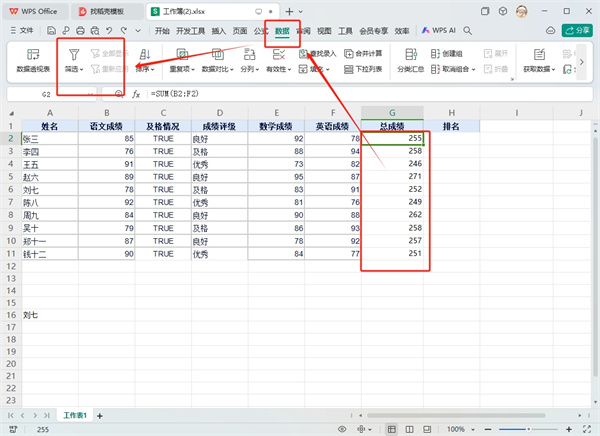Click the zoom slider handle
Image resolution: width=600 pixels, height=436 pixels.
pos(528,429)
